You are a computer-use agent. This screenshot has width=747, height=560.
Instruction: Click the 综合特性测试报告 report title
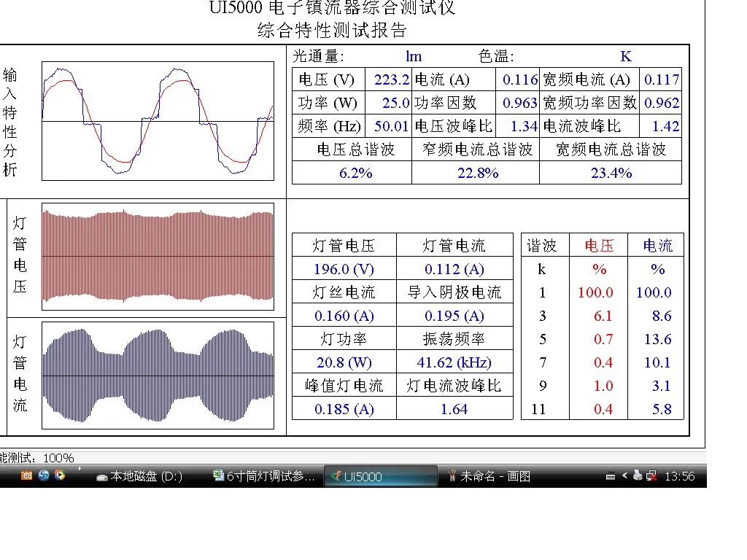(332, 31)
